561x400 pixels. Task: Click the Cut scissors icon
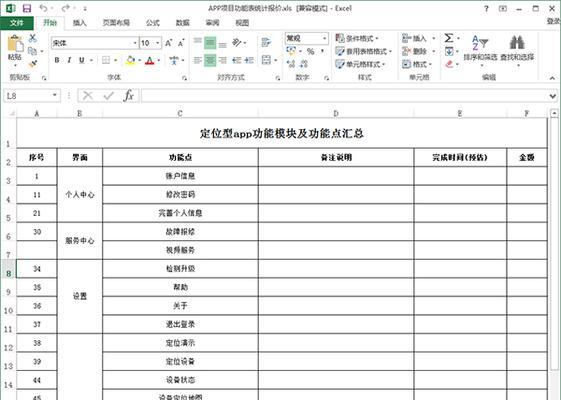(33, 38)
